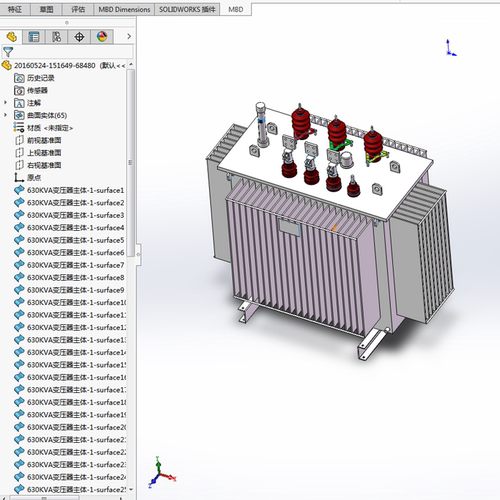
Task: Switch to the 评估 tab
Action: tap(78, 9)
